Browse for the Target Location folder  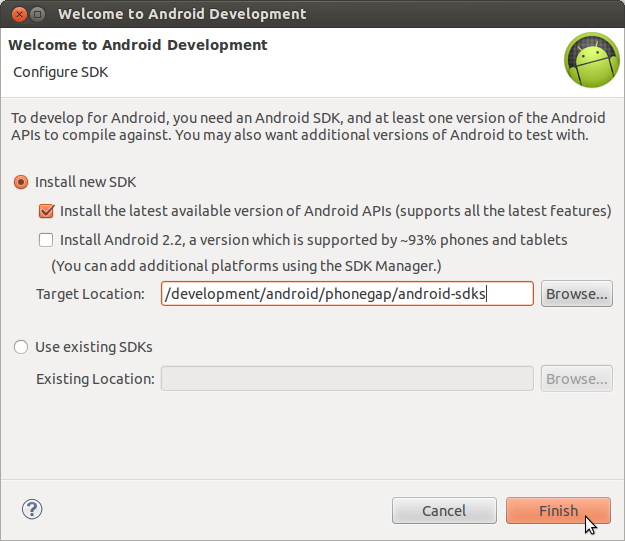pyautogui.click(x=577, y=294)
